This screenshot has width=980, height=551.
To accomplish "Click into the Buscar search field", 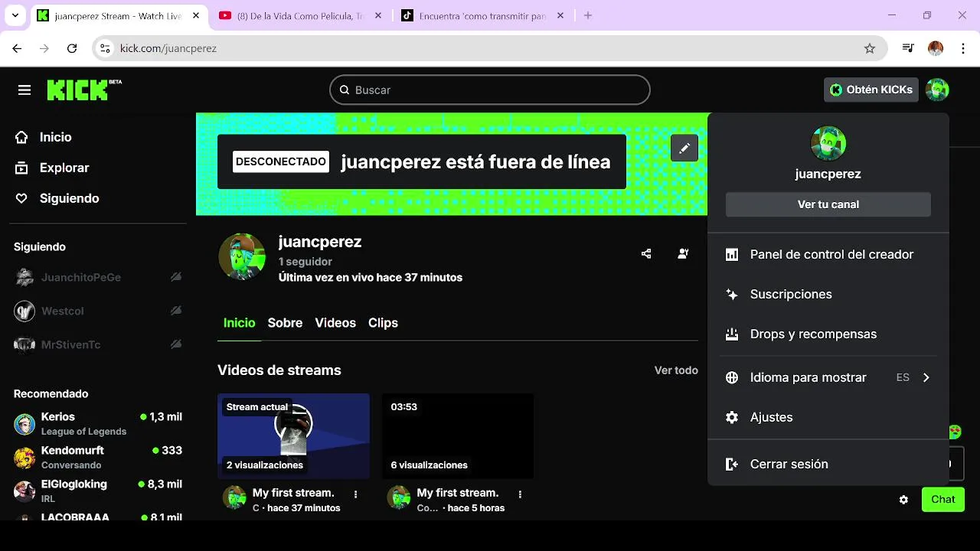I will tap(490, 90).
